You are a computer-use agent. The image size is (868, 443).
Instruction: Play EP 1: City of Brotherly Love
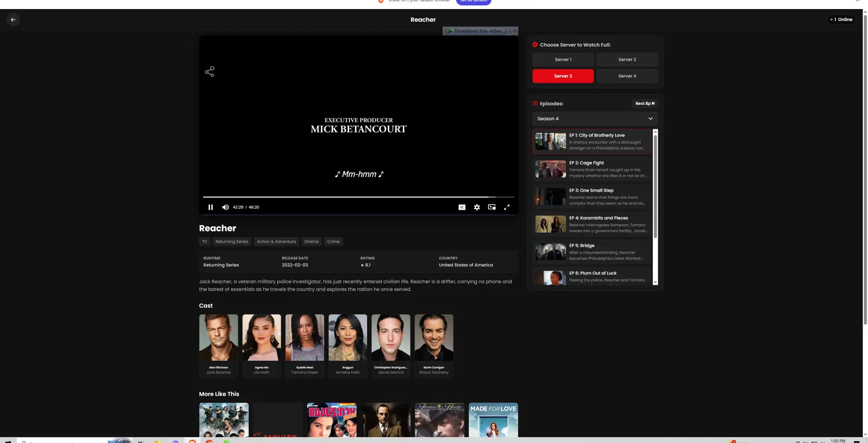tap(592, 141)
